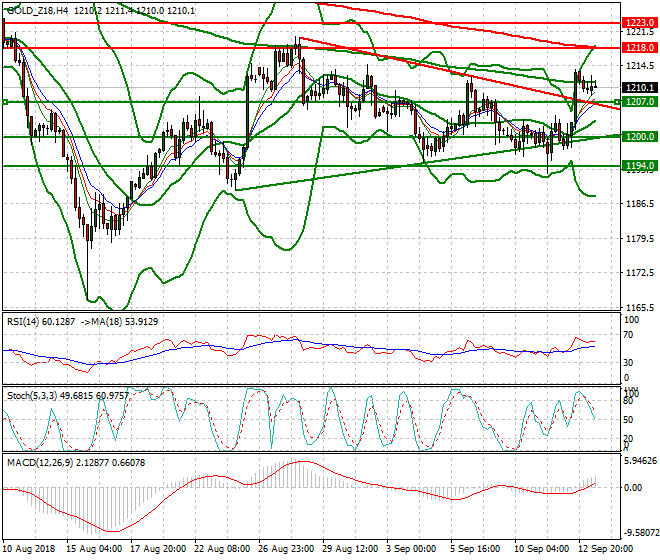Click the 1179.5 price scale value
Screen dimensions: 660x560
coord(640,239)
